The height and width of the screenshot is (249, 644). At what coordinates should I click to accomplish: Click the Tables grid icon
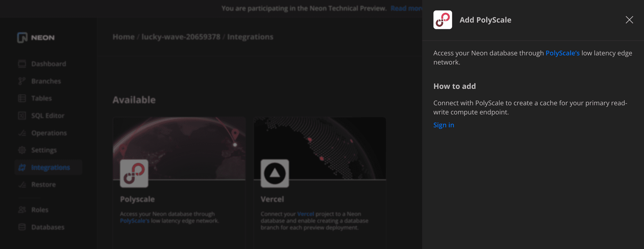point(22,98)
